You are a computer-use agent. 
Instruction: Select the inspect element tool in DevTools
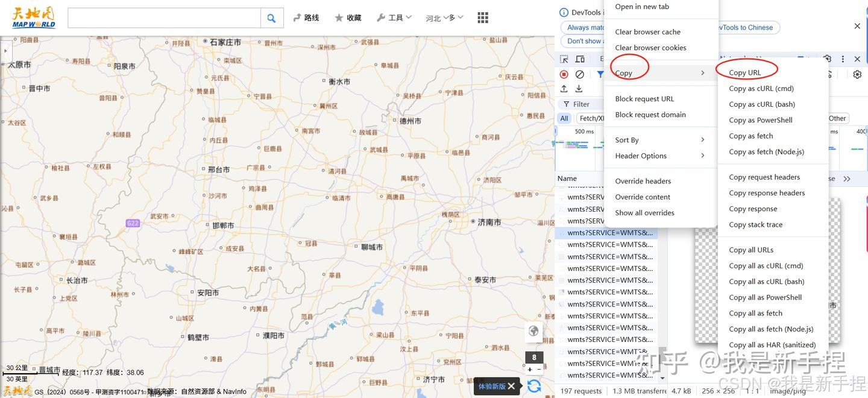click(x=564, y=58)
